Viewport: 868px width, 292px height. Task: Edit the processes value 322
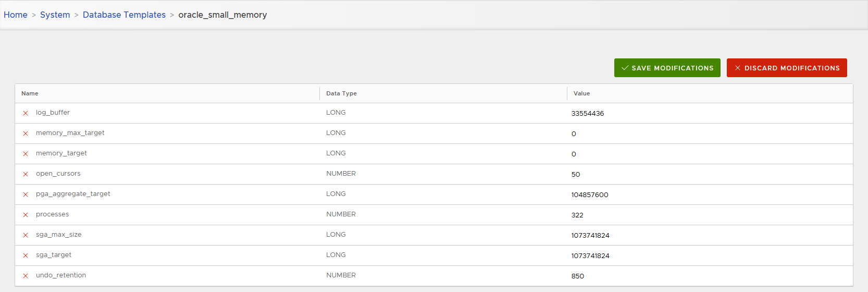point(577,215)
